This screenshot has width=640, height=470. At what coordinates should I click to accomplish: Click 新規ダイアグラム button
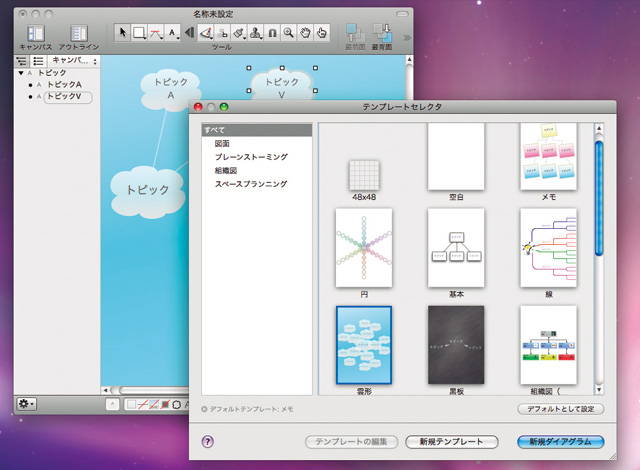tap(560, 442)
